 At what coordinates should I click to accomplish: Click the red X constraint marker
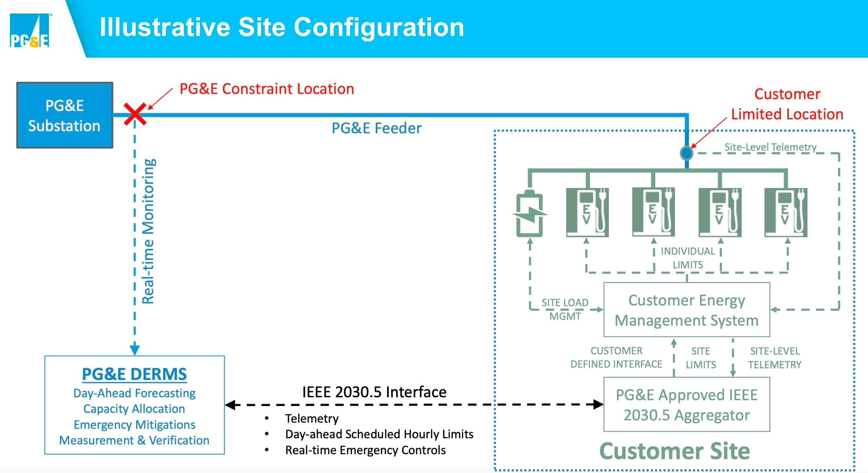pyautogui.click(x=135, y=114)
